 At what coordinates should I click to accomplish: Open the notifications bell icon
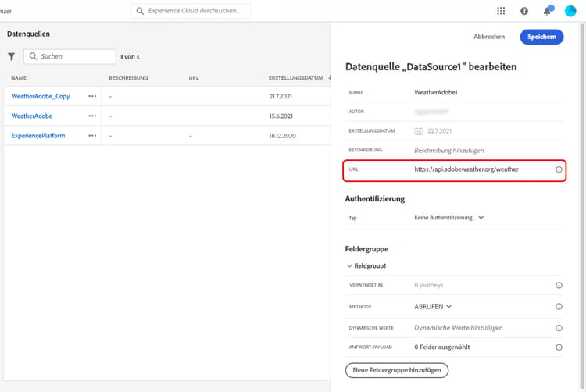(x=548, y=10)
